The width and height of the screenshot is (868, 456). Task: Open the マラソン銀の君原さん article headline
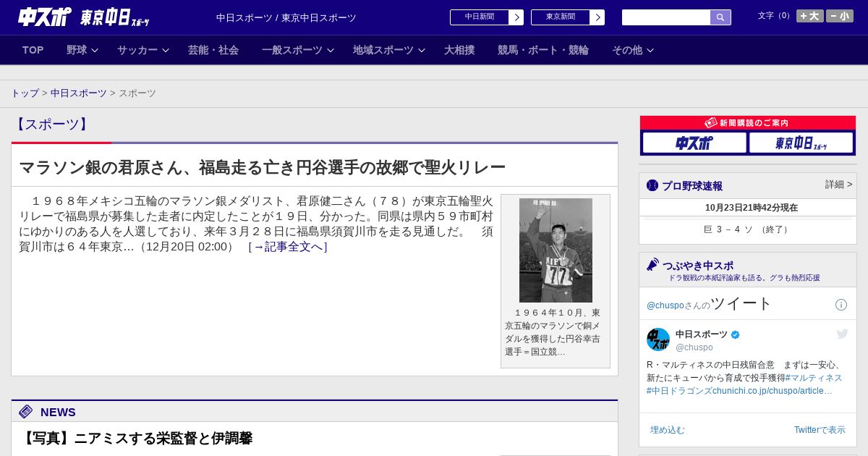[x=263, y=168]
